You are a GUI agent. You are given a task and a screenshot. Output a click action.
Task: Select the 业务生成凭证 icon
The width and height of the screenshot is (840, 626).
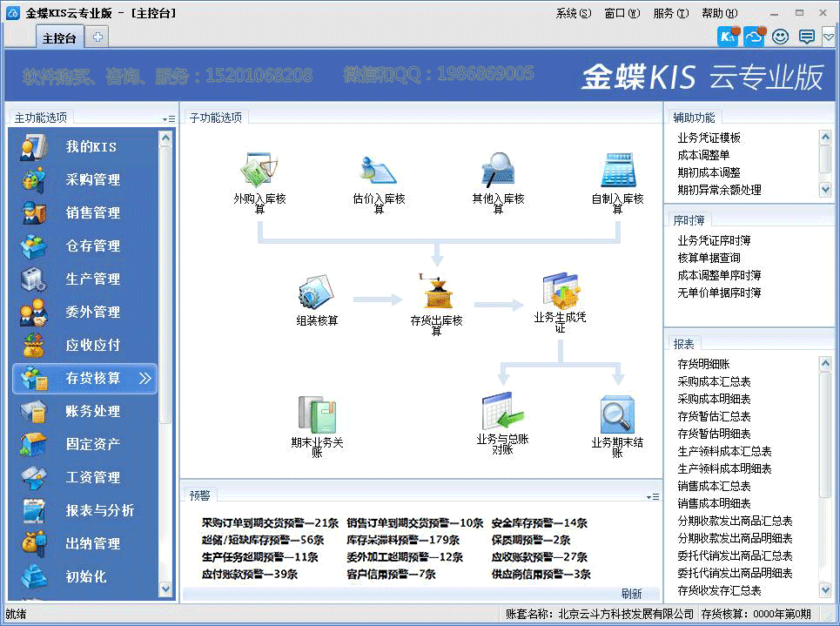560,292
